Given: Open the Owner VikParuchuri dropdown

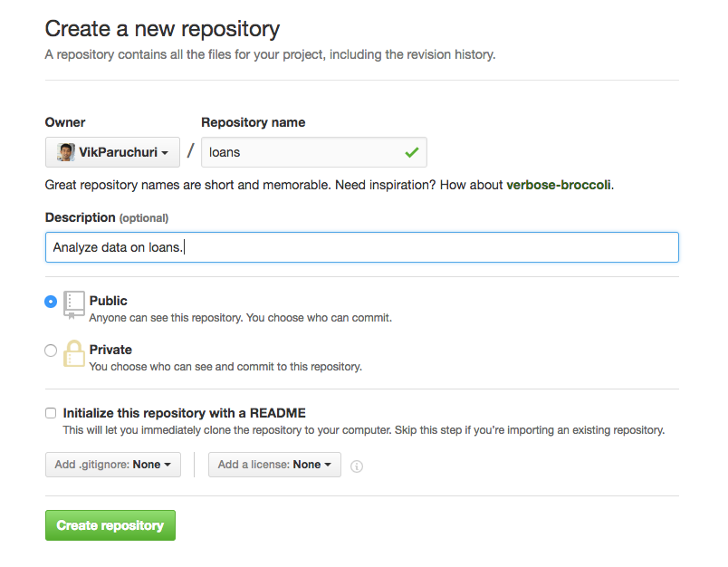Looking at the screenshot, I should (112, 152).
